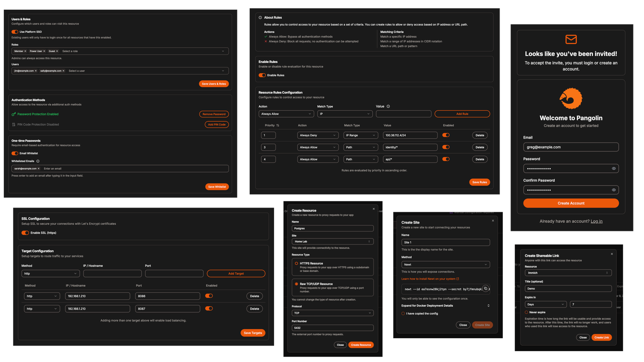The width and height of the screenshot is (644, 362).
Task: Copy the Newt configuration command
Action: (x=486, y=288)
